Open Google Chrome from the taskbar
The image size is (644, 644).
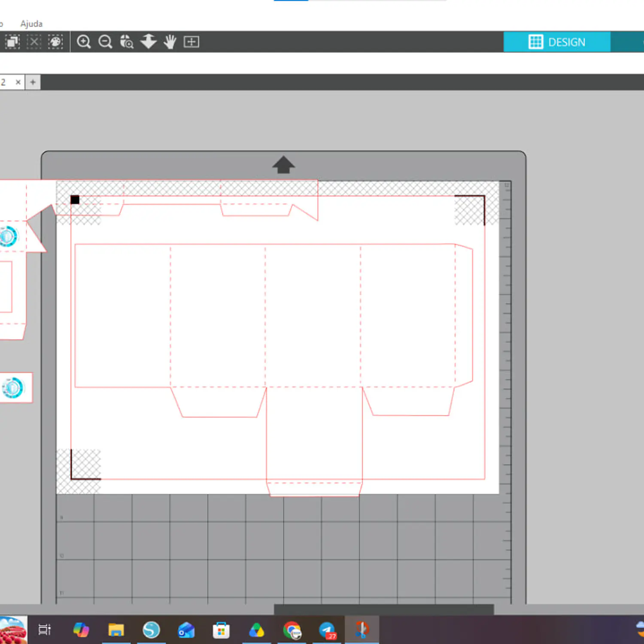[x=292, y=630]
